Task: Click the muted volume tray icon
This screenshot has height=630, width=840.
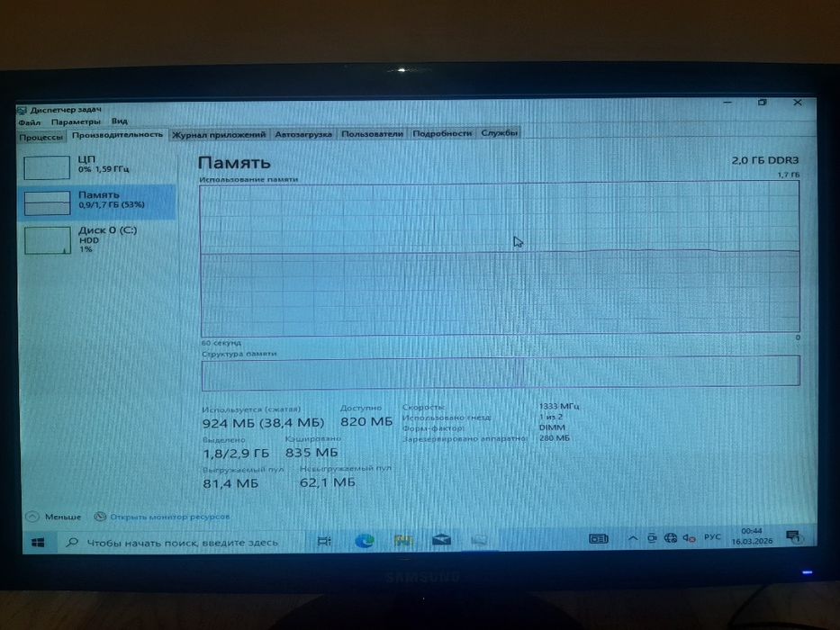Action: (x=689, y=537)
